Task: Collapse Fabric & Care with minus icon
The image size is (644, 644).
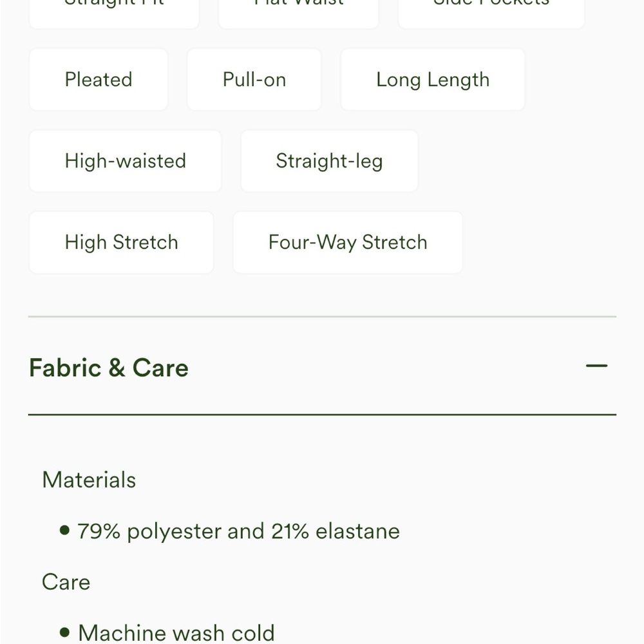Action: 596,366
